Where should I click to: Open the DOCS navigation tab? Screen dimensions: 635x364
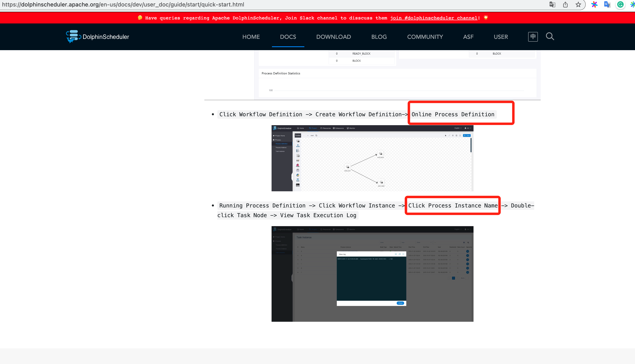(288, 37)
